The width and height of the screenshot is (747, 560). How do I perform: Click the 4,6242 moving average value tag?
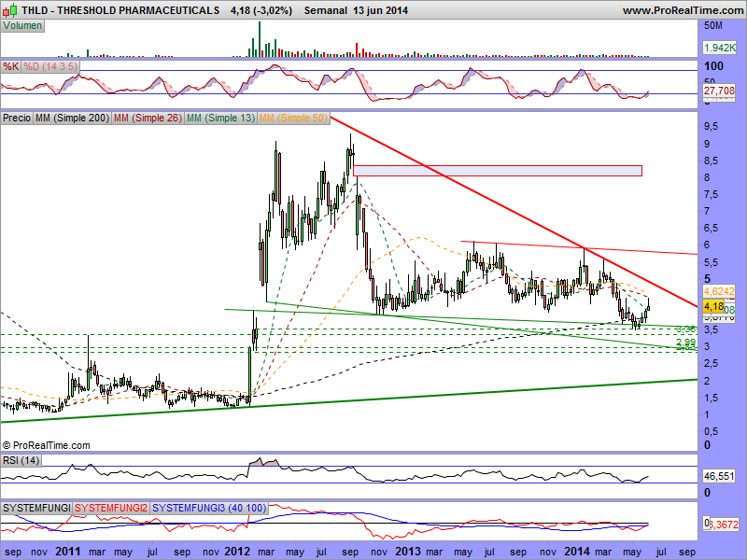pyautogui.click(x=719, y=291)
